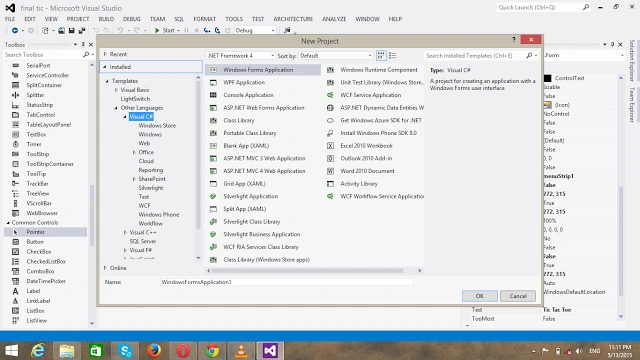Open the BUILD menu
The width and height of the screenshot is (640, 360).
pos(106,19)
